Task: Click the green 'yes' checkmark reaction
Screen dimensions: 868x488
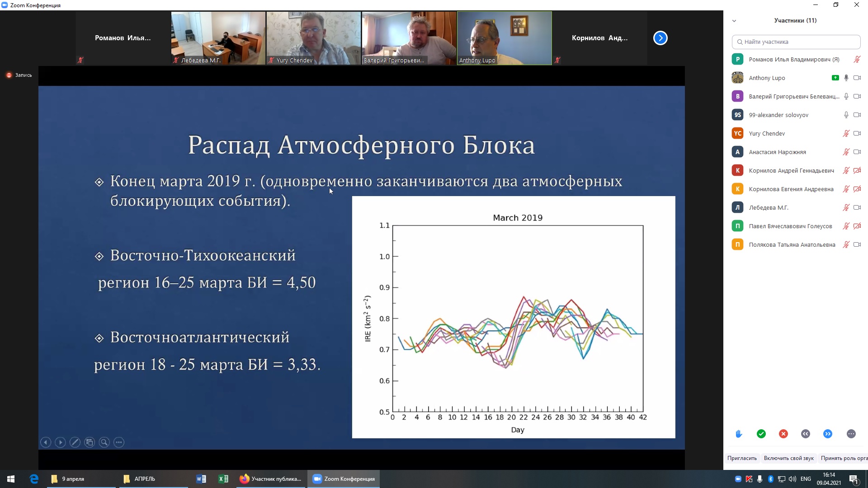Action: pos(761,434)
